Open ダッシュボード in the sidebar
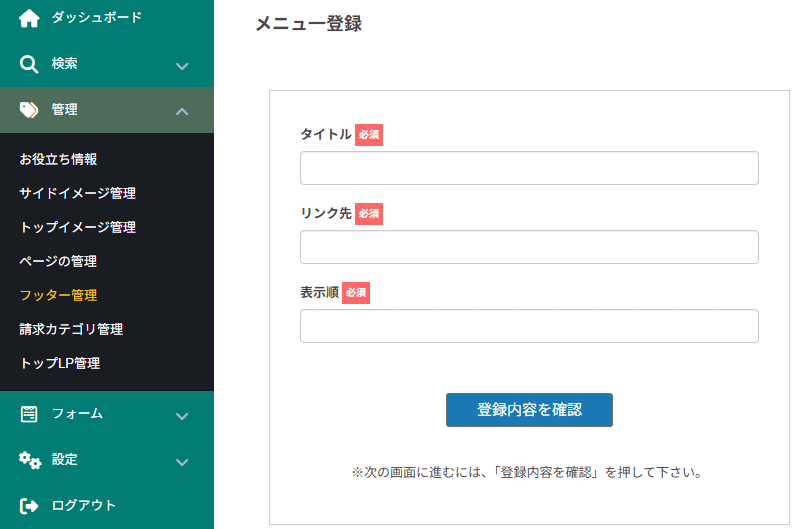797x529 pixels. [x=97, y=17]
